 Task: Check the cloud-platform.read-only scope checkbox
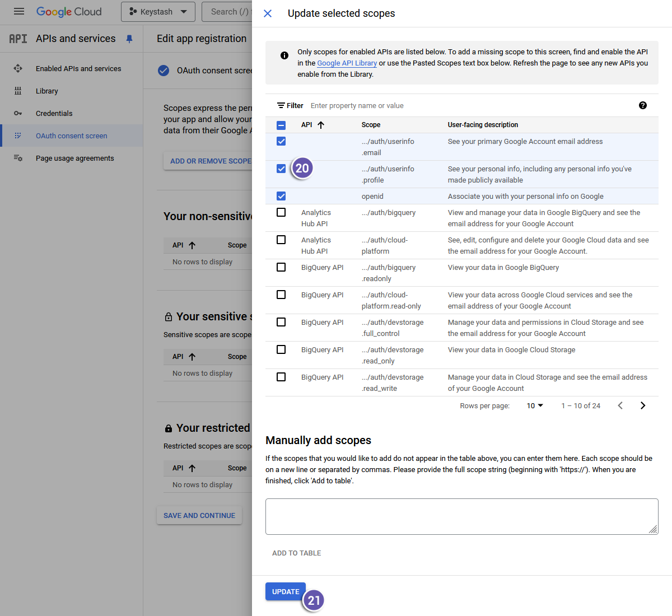click(281, 295)
